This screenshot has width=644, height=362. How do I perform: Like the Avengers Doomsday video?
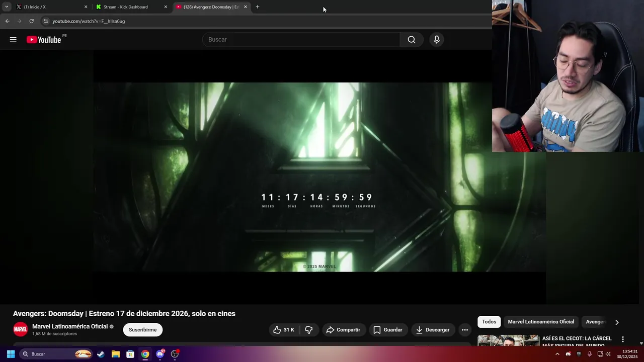(284, 330)
